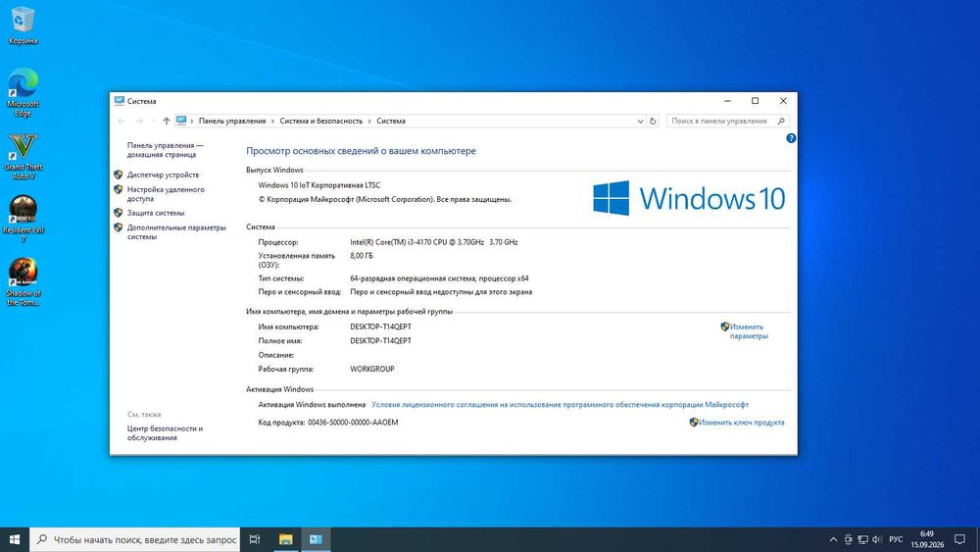Open Диспетчер устройств
The width and height of the screenshot is (980, 552).
163,176
